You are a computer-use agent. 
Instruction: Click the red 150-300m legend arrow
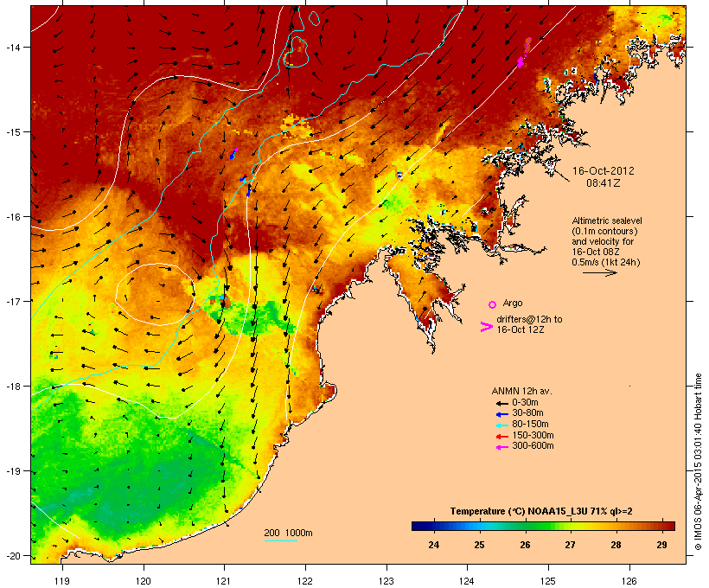click(501, 436)
